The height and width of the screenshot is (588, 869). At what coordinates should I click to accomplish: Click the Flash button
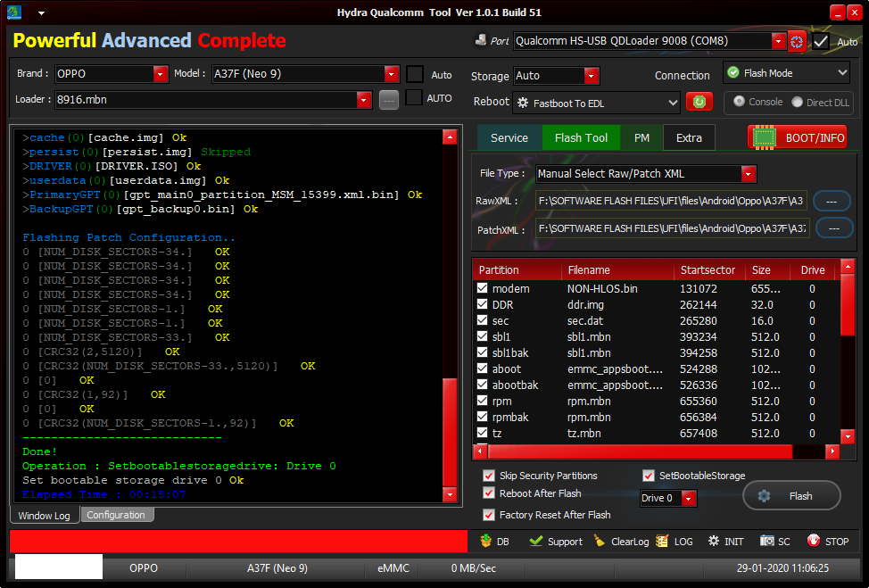coord(792,496)
